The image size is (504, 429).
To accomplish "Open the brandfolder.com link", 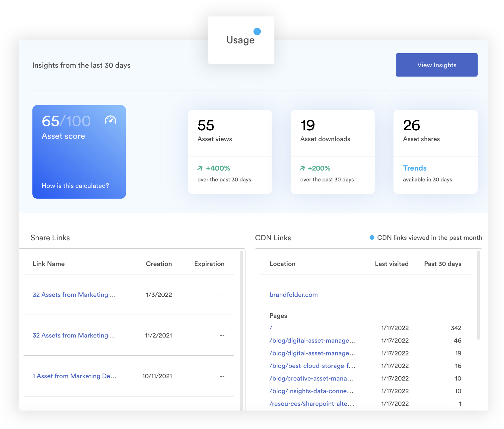I will pos(294,295).
